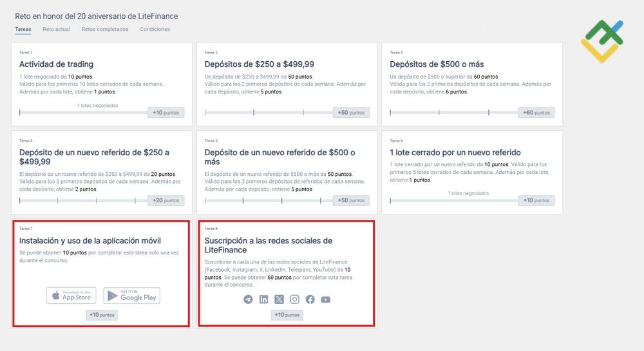Click the Depósito de un nuevo referido de $500 heading

pos(279,157)
